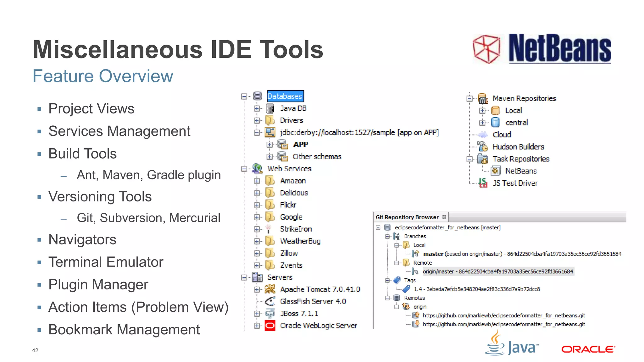The width and height of the screenshot is (644, 362).
Task: Collapse the Maven Repositories node
Action: (x=469, y=98)
